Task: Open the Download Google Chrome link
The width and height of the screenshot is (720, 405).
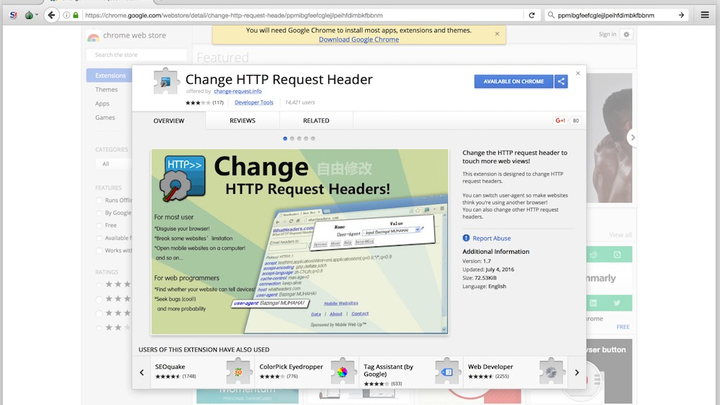Action: [x=359, y=39]
